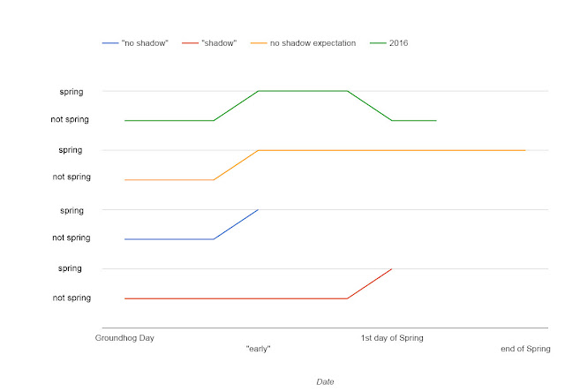Click the "Groundhog Day" x-axis label
Viewport: 565px width, 392px height.
pos(125,337)
